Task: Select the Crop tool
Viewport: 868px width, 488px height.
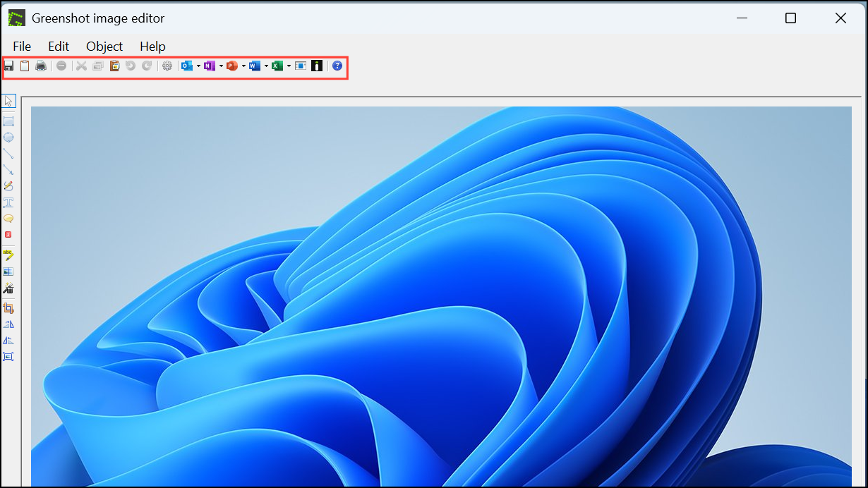Action: pos(8,308)
